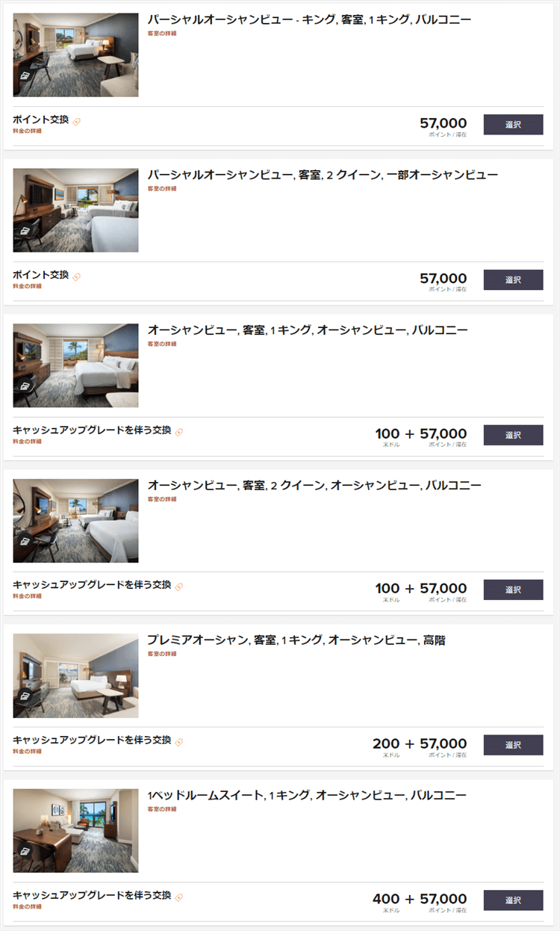Select the first 57,000-point king room
Screen dimensions: 560x931
tap(513, 124)
